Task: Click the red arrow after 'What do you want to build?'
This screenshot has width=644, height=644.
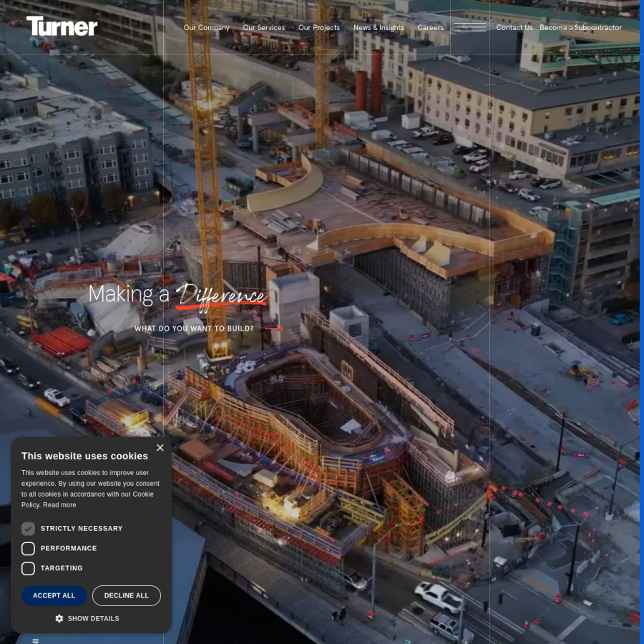Action: [274, 328]
